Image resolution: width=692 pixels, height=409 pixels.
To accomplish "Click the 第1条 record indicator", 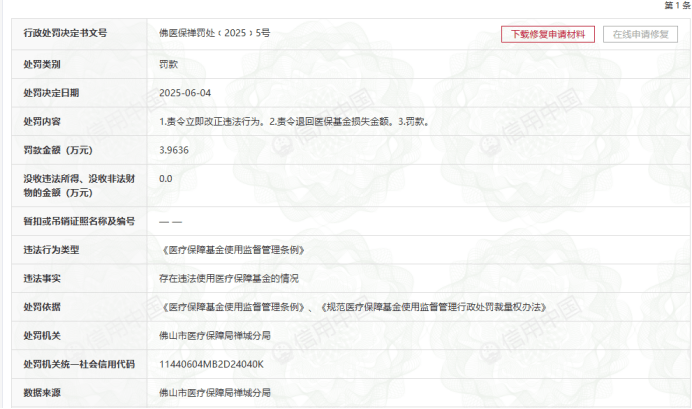I will pos(677,6).
